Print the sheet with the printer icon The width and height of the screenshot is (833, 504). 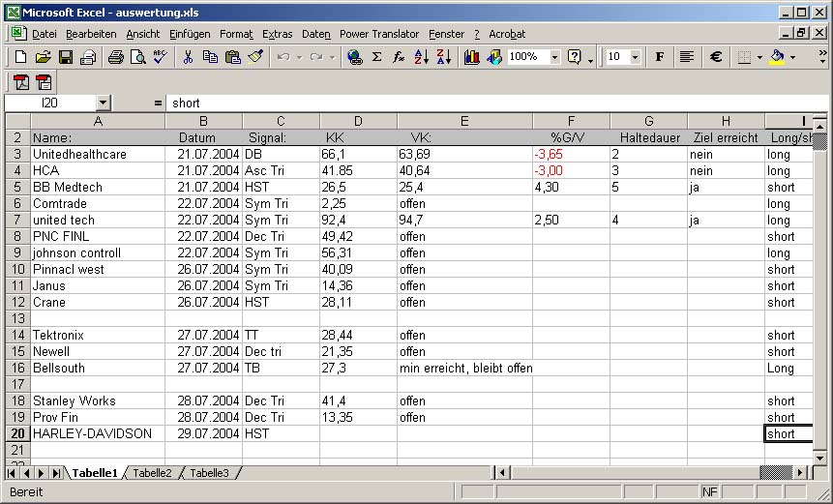coord(115,57)
